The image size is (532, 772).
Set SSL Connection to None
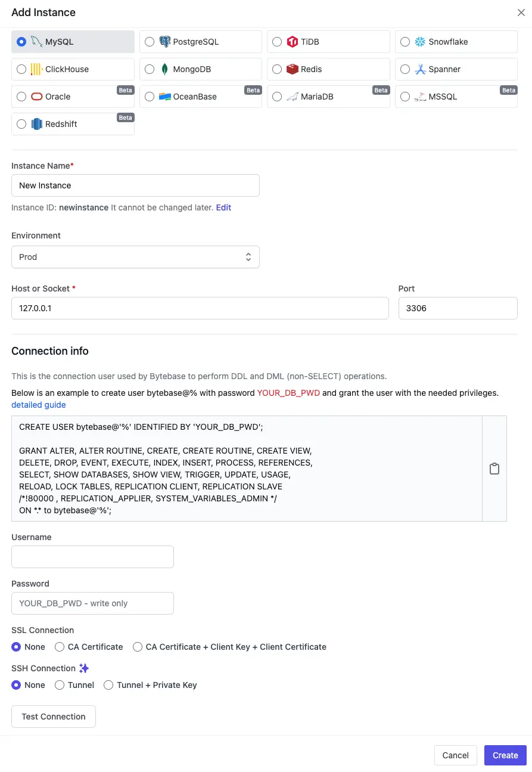click(x=16, y=647)
